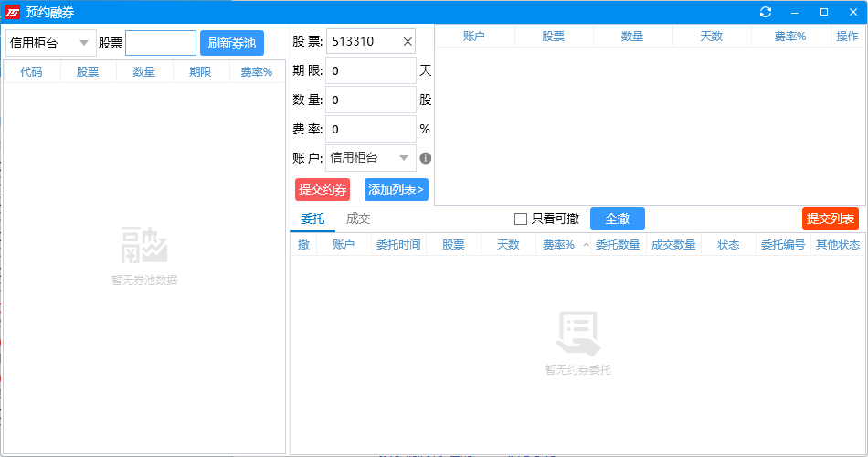The width and height of the screenshot is (868, 457).
Task: Click the 账户 header in the list table
Action: tap(474, 37)
